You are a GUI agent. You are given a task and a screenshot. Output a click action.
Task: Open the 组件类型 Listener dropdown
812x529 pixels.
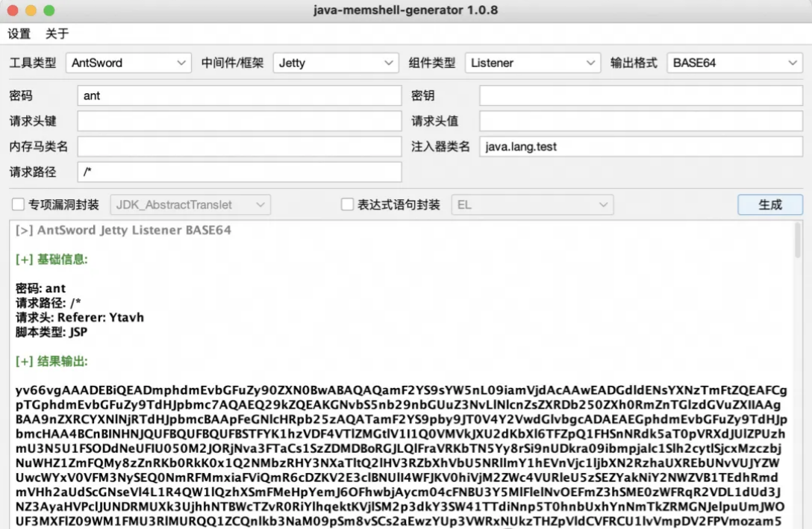point(532,63)
